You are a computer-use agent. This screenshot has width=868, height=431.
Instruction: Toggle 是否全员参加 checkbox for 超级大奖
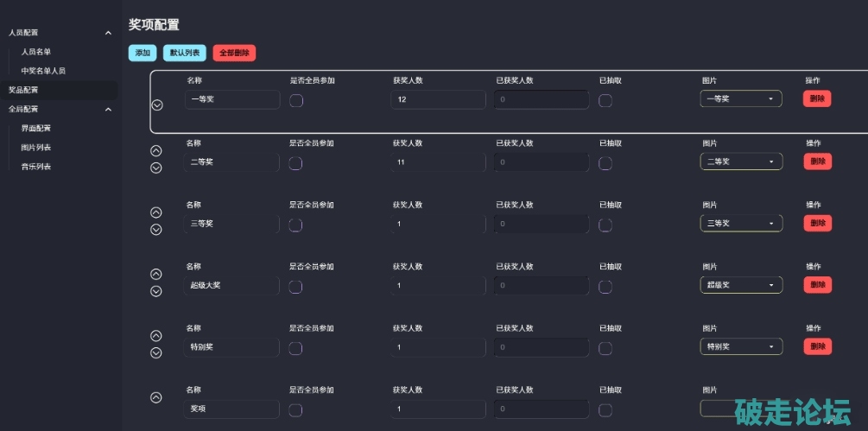click(295, 287)
